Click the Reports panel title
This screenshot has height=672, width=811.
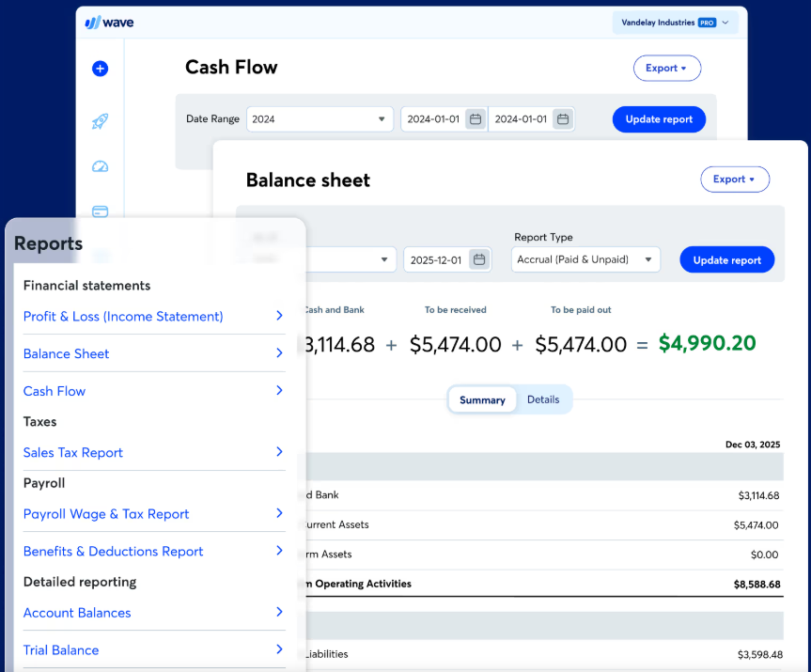click(48, 243)
